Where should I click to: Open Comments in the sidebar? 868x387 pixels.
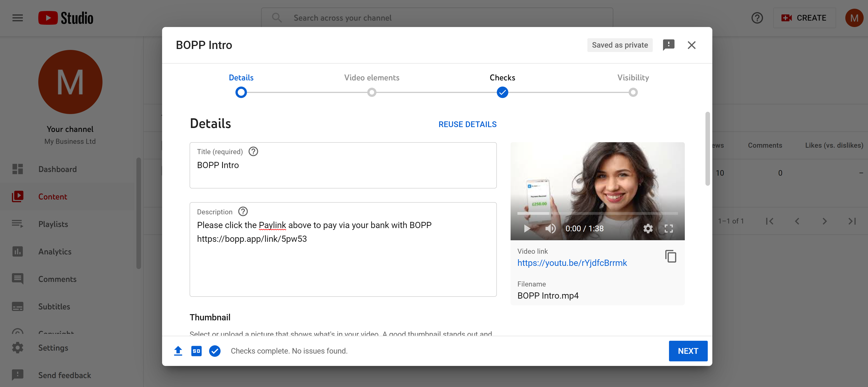tap(67, 279)
